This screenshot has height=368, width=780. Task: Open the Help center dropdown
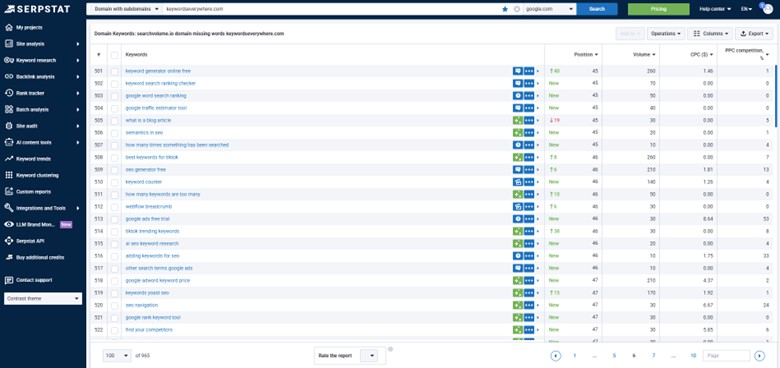click(715, 9)
